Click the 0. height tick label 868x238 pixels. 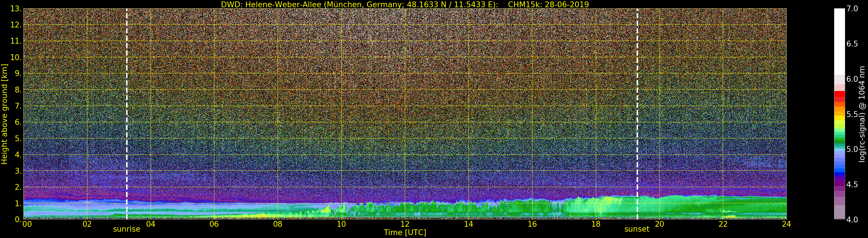[18, 219]
